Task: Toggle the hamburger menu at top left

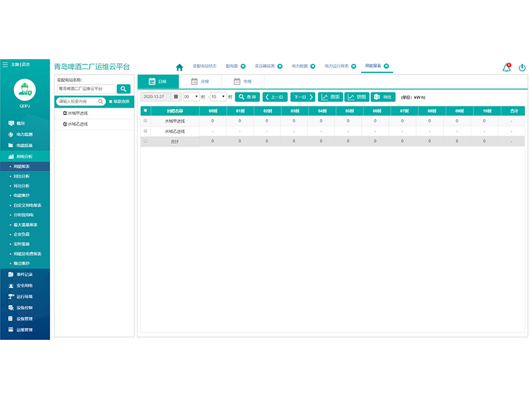Action: 5,65
